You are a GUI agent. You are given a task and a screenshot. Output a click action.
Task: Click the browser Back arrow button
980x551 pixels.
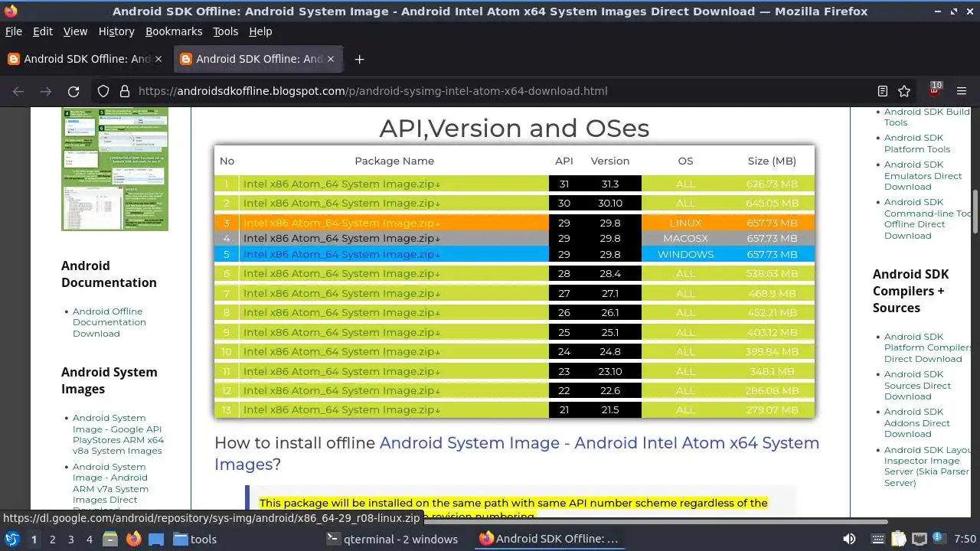tap(18, 91)
